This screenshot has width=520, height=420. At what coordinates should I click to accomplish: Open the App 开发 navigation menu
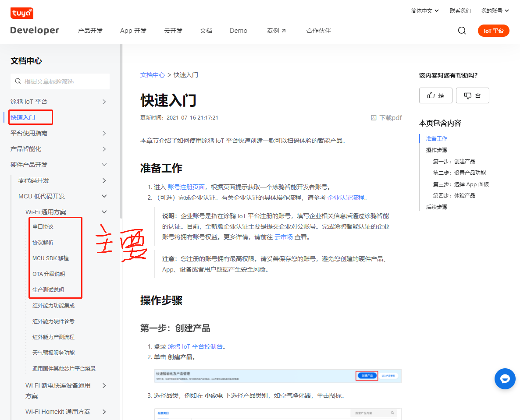pyautogui.click(x=133, y=31)
